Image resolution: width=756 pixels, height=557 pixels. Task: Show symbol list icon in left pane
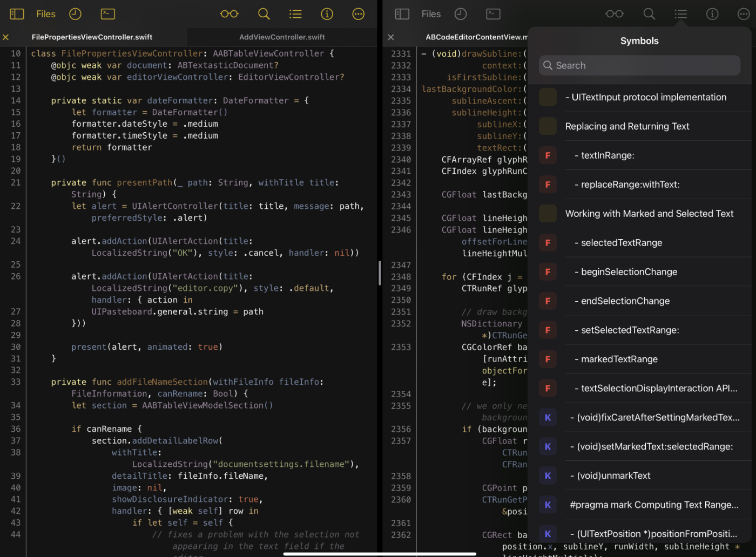[295, 14]
